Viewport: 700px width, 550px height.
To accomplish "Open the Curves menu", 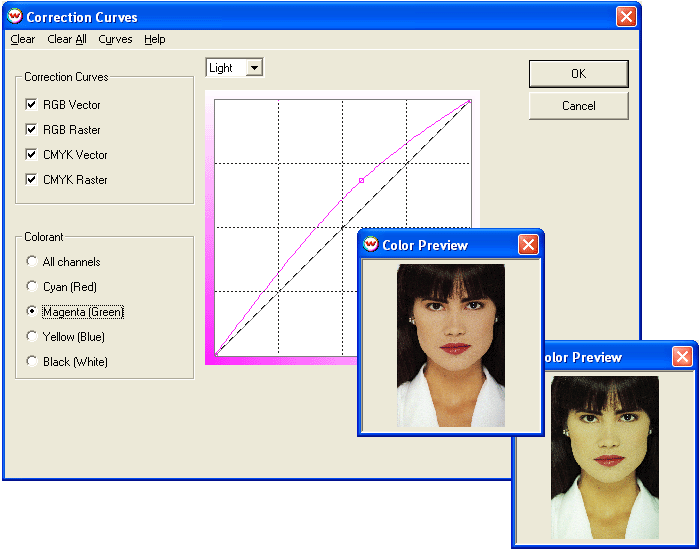I will pyautogui.click(x=115, y=39).
